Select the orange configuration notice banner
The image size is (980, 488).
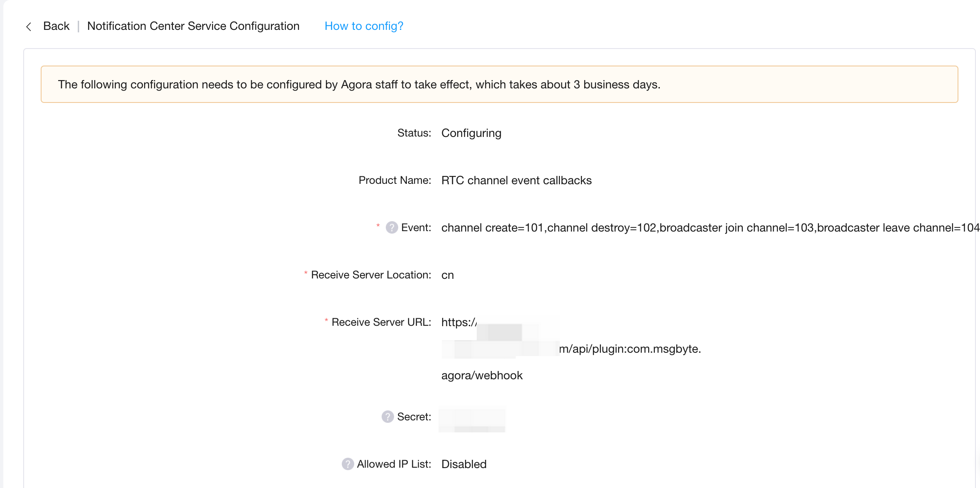499,84
